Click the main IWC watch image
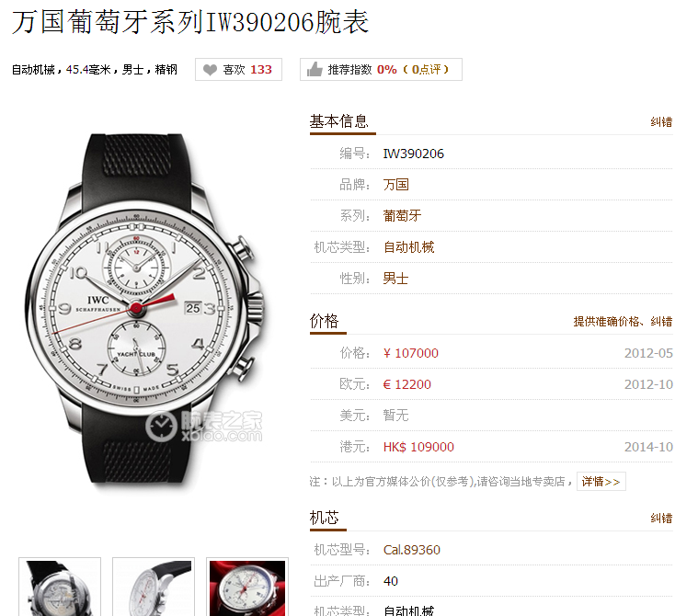Image resolution: width=698 pixels, height=616 pixels. click(x=144, y=312)
